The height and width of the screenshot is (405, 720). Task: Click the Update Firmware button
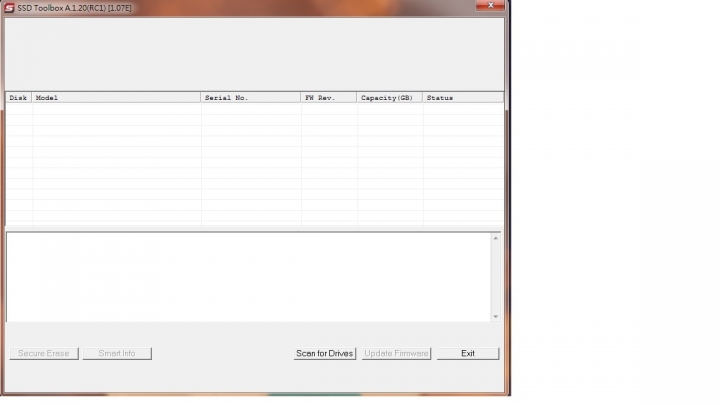[x=396, y=353]
